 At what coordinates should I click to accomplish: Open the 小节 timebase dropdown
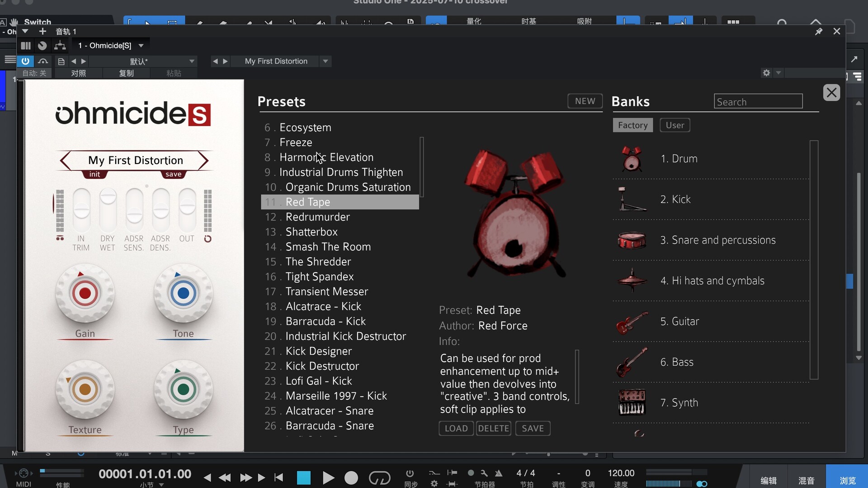click(x=161, y=485)
